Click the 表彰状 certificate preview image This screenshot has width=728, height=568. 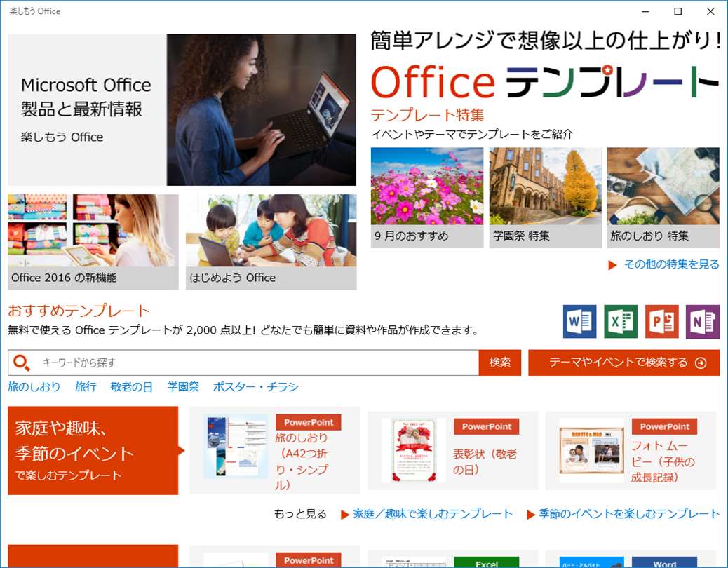413,450
